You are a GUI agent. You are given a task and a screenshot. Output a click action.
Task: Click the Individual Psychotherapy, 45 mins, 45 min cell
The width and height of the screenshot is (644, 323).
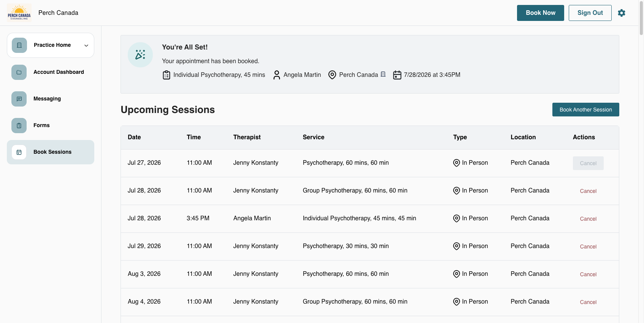(359, 218)
